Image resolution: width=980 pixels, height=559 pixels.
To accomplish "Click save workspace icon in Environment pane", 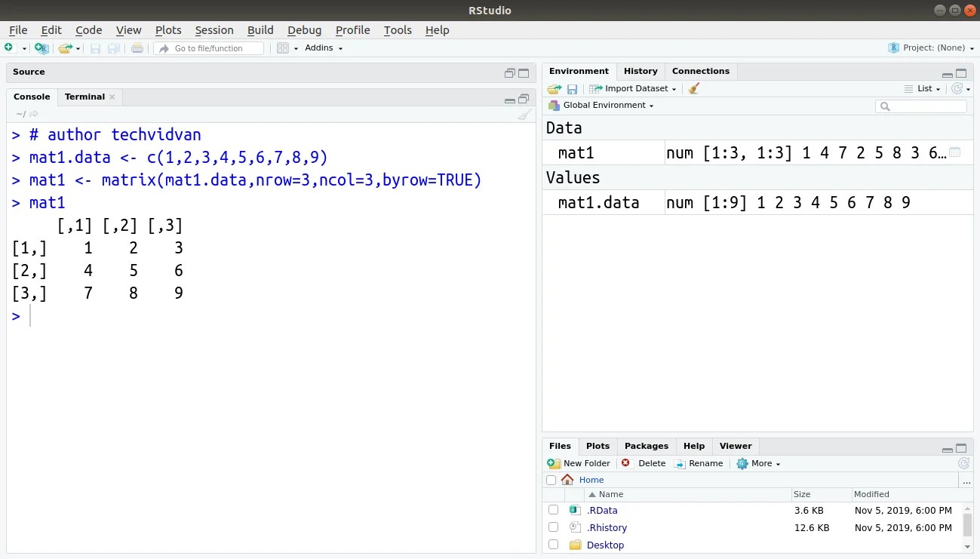I will pyautogui.click(x=573, y=89).
